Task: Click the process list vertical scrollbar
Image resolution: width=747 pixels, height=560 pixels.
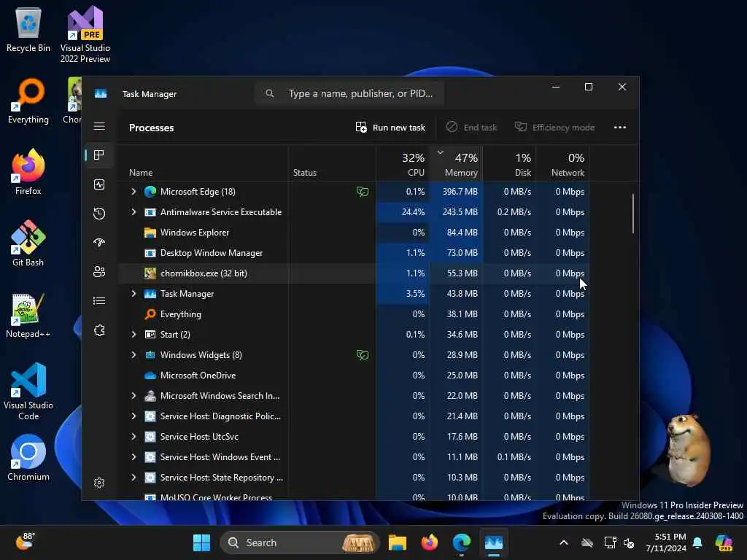Action: 633,214
